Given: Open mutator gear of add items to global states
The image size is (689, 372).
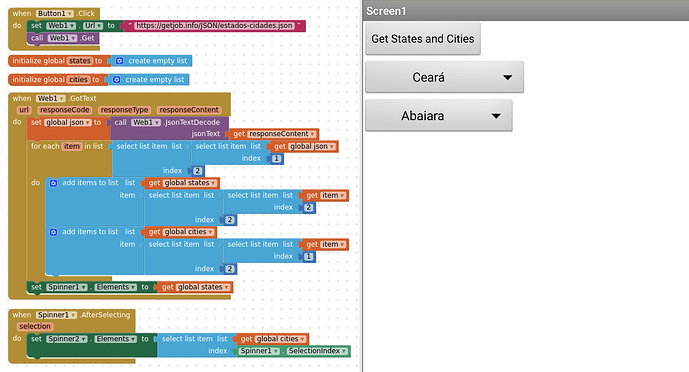Looking at the screenshot, I should point(53,183).
